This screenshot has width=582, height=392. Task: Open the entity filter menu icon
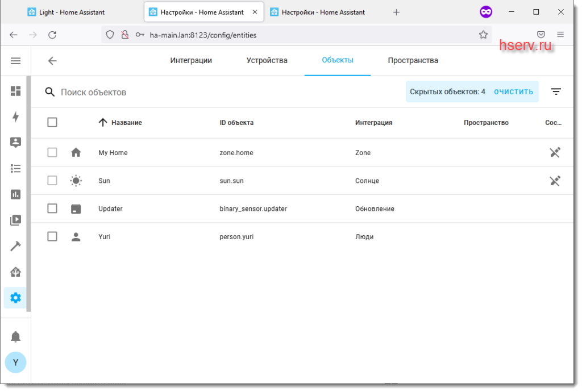tap(556, 91)
